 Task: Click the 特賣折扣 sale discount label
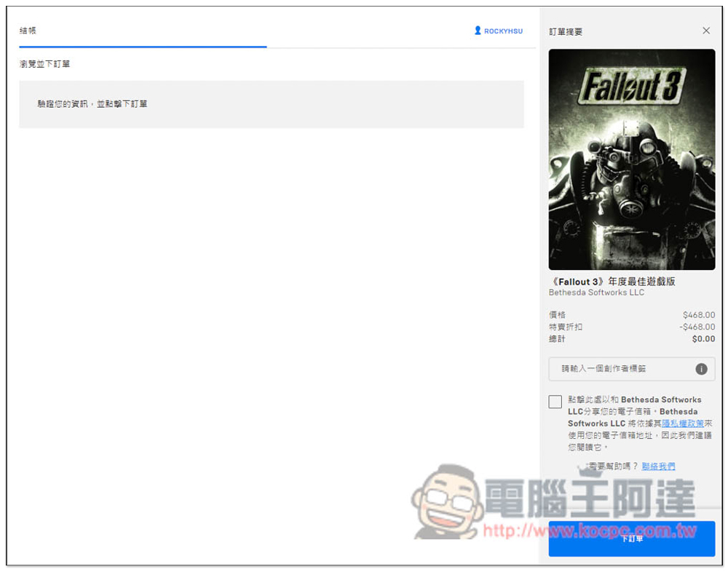pyautogui.click(x=566, y=327)
